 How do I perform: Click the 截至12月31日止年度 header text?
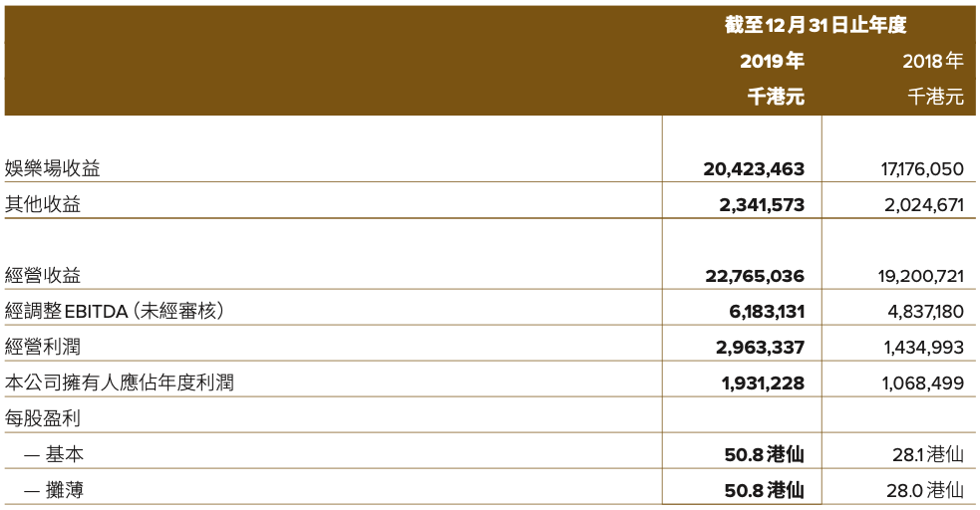815,26
